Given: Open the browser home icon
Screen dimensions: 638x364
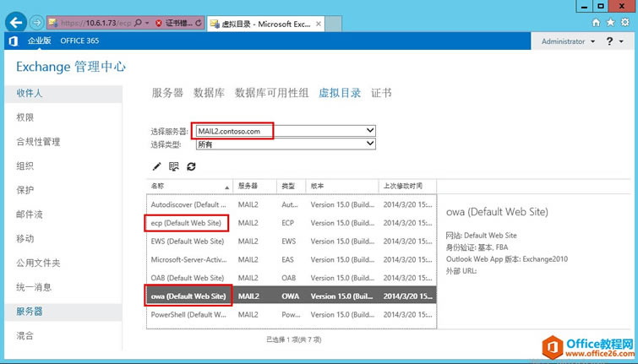Looking at the screenshot, I should tap(596, 23).
